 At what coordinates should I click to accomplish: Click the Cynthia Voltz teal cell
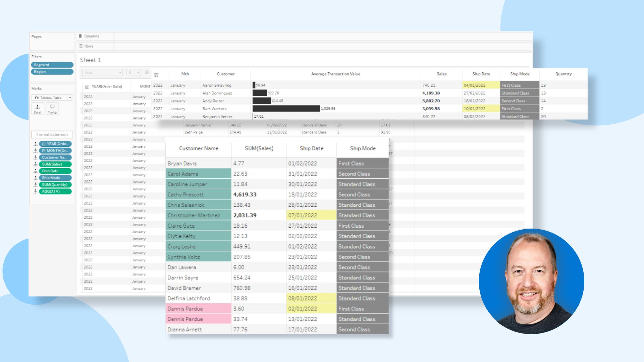198,257
